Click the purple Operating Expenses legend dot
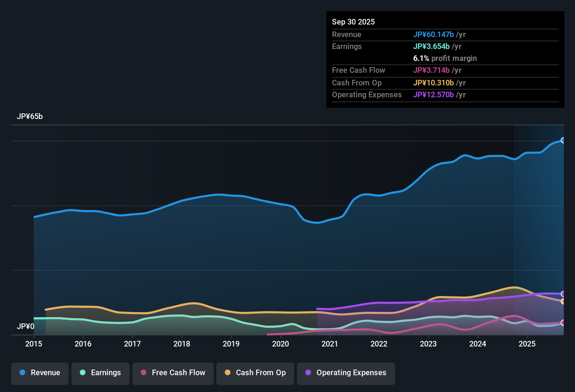 pyautogui.click(x=308, y=373)
